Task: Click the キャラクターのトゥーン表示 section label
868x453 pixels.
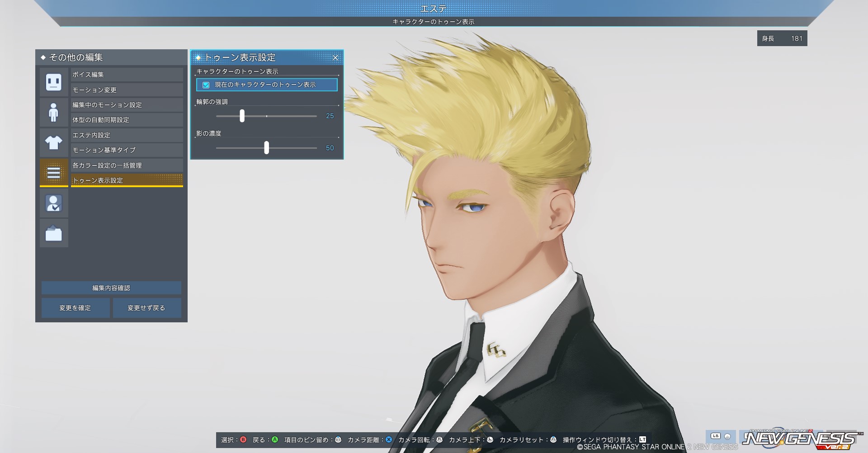Action: 237,71
